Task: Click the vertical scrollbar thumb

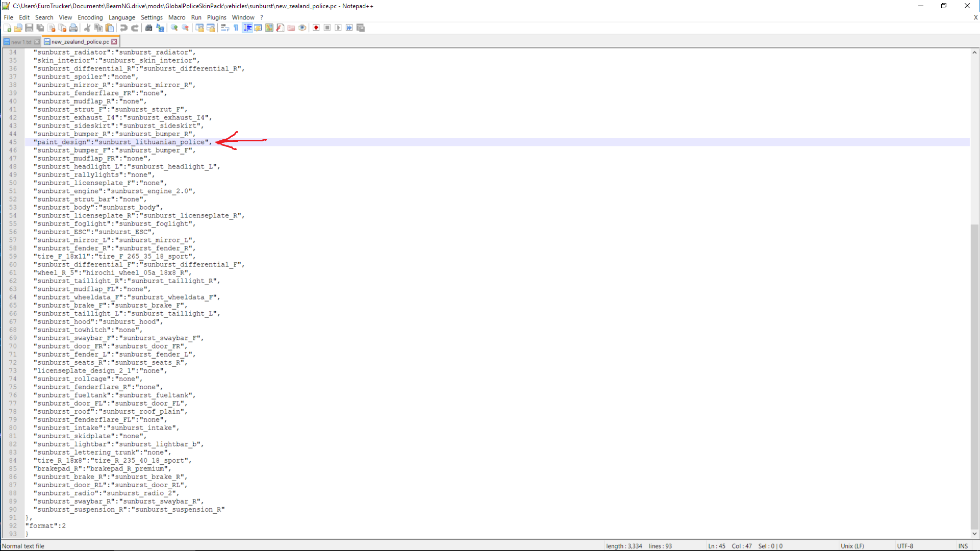Action: 974,377
